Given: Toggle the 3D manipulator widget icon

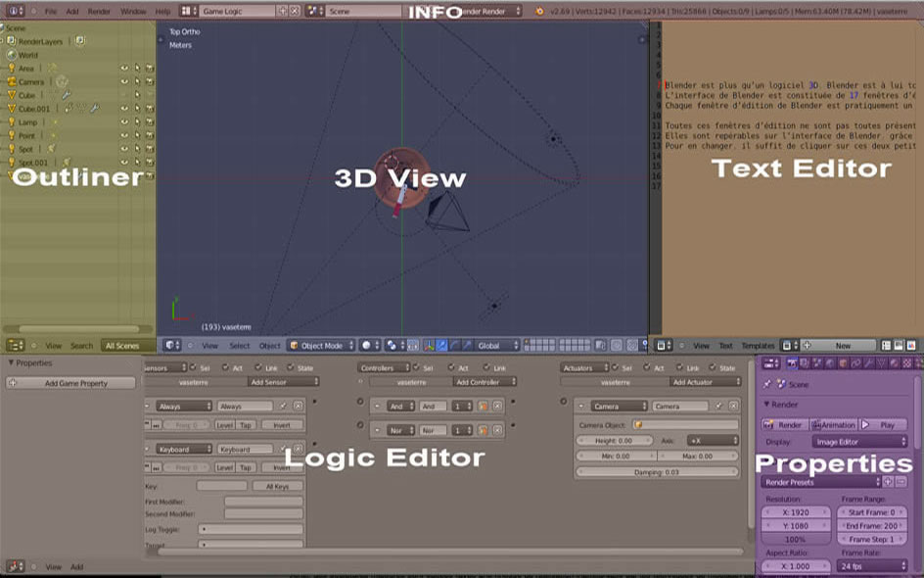Looking at the screenshot, I should [x=430, y=345].
